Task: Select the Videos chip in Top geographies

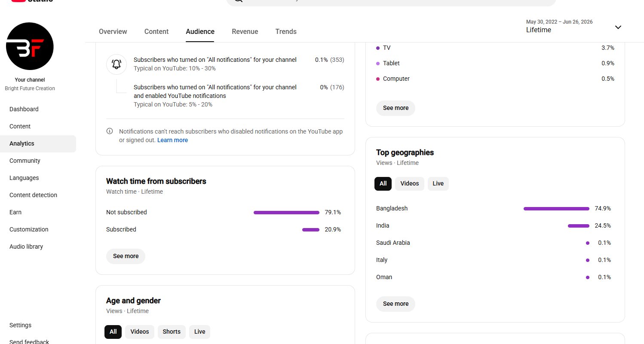Action: [410, 183]
